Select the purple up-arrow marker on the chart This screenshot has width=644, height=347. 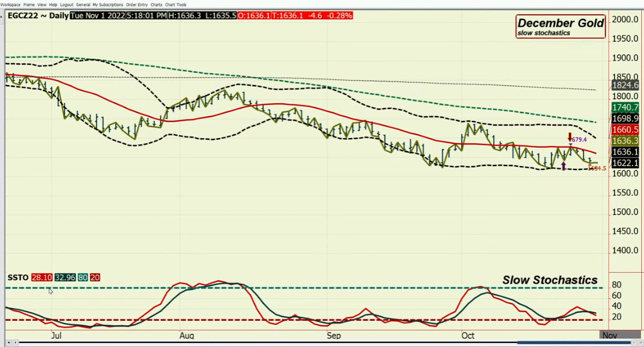coord(564,166)
